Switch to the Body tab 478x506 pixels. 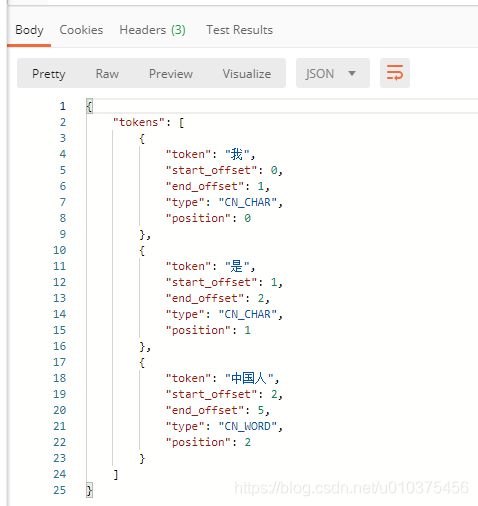click(x=29, y=30)
